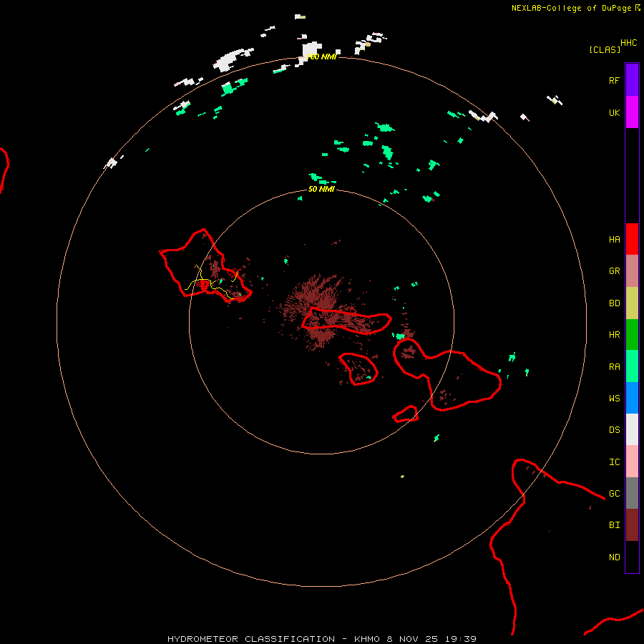
Task: Click the BI legend label
Action: [614, 525]
